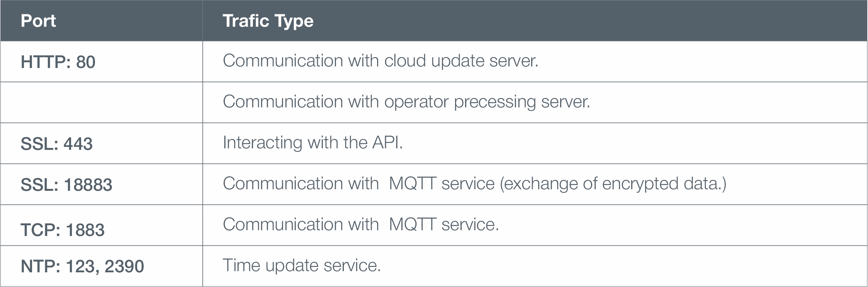Click the MQTT service description in TCP row

coord(361,224)
